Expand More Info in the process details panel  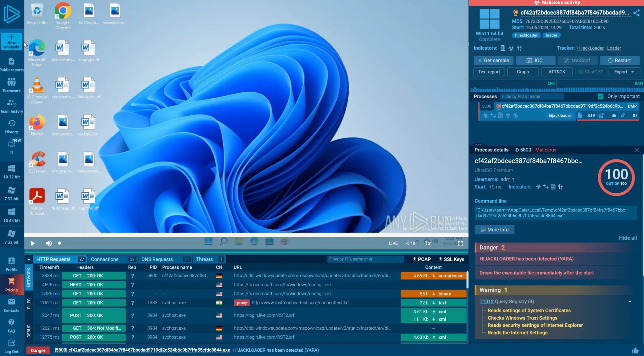click(494, 230)
